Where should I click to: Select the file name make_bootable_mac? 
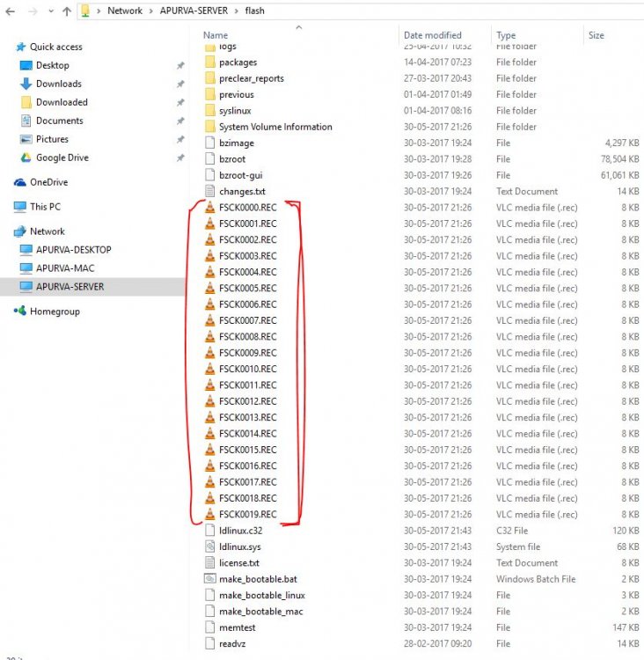tap(261, 612)
